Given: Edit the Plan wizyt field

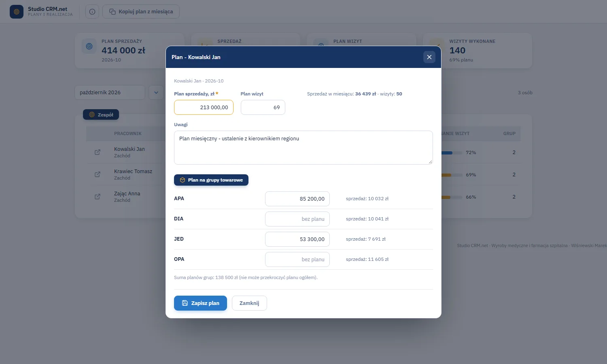Looking at the screenshot, I should (x=263, y=108).
